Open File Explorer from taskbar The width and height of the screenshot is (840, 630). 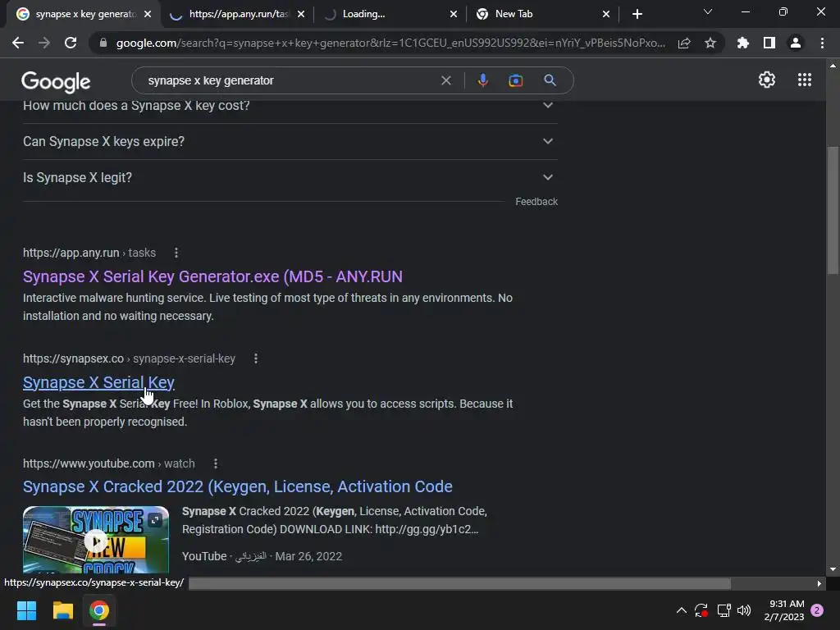click(x=62, y=610)
